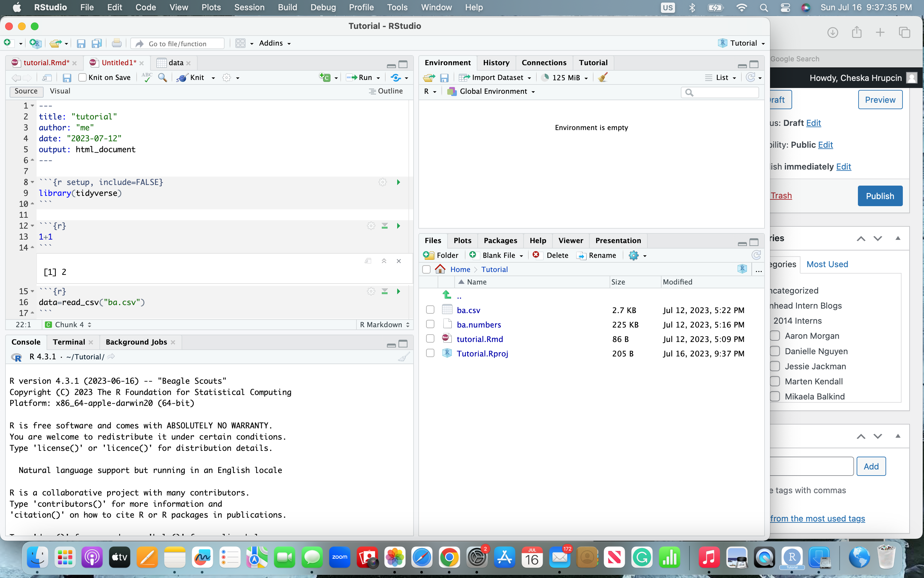Click the Delete button in Files pane
The width and height of the screenshot is (924, 578).
click(x=550, y=255)
